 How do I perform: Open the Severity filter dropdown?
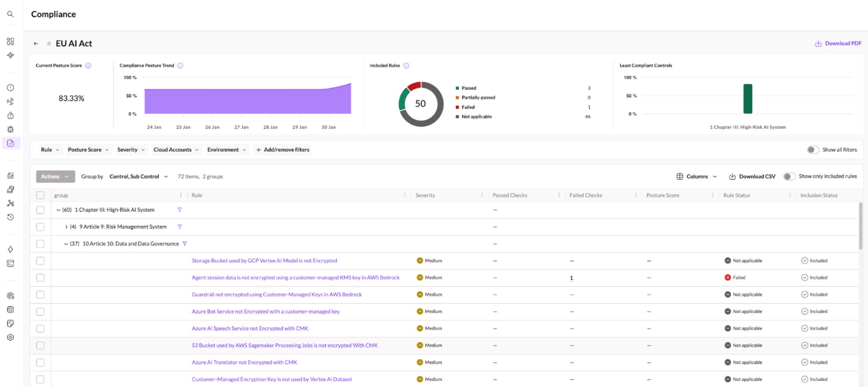point(131,150)
